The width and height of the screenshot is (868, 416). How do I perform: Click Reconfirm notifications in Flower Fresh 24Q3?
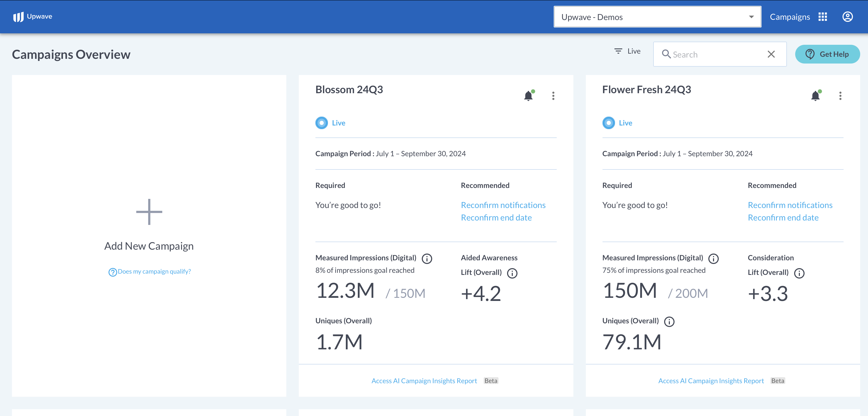pyautogui.click(x=790, y=205)
